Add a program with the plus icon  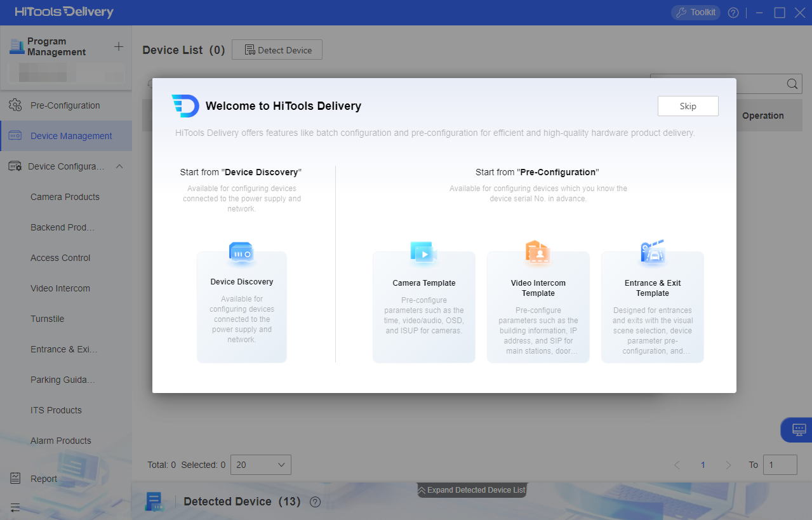[119, 46]
